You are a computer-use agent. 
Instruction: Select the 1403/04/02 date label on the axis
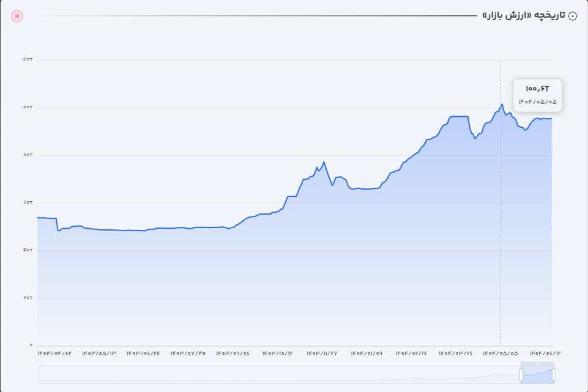tap(54, 353)
